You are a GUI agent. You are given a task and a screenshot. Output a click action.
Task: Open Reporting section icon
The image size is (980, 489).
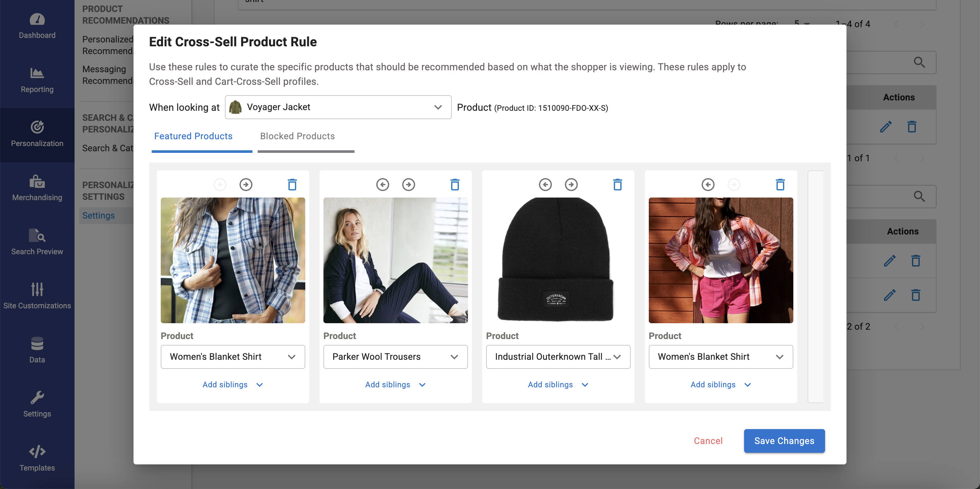pos(37,72)
